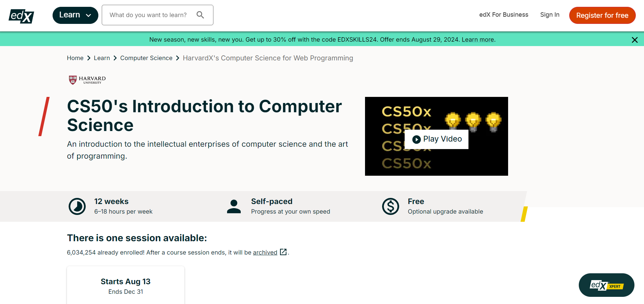This screenshot has width=644, height=304.
Task: Click the clock duration icon
Action: click(x=77, y=206)
